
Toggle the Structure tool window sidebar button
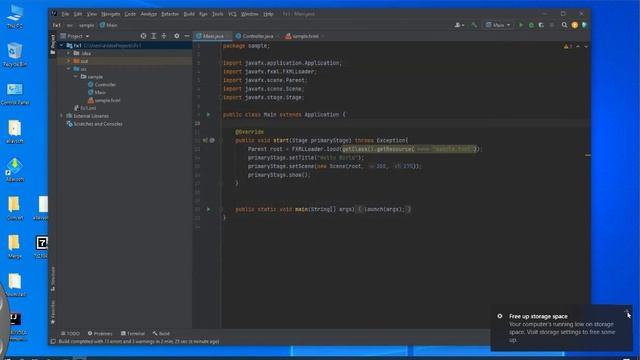click(53, 279)
